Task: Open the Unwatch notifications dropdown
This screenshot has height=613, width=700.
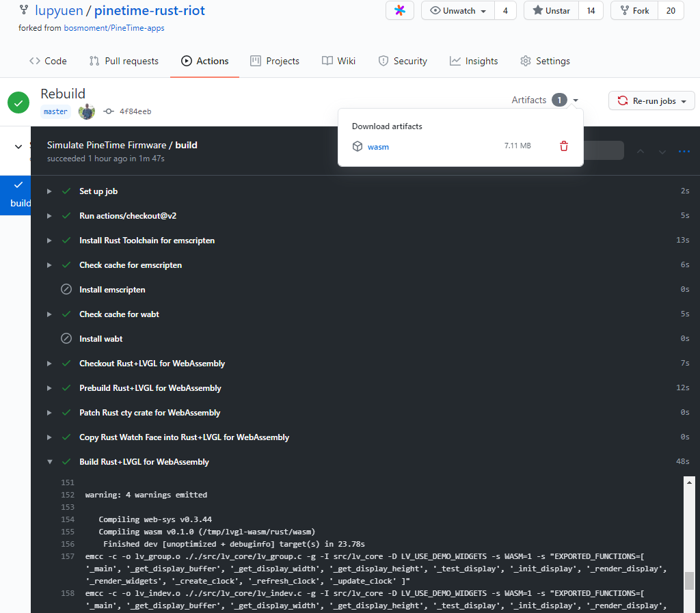Action: [458, 11]
